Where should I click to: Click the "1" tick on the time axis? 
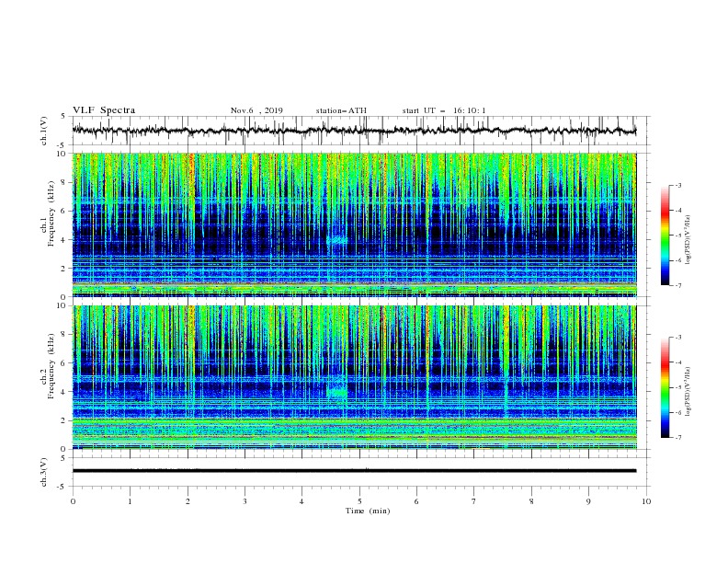pos(130,501)
